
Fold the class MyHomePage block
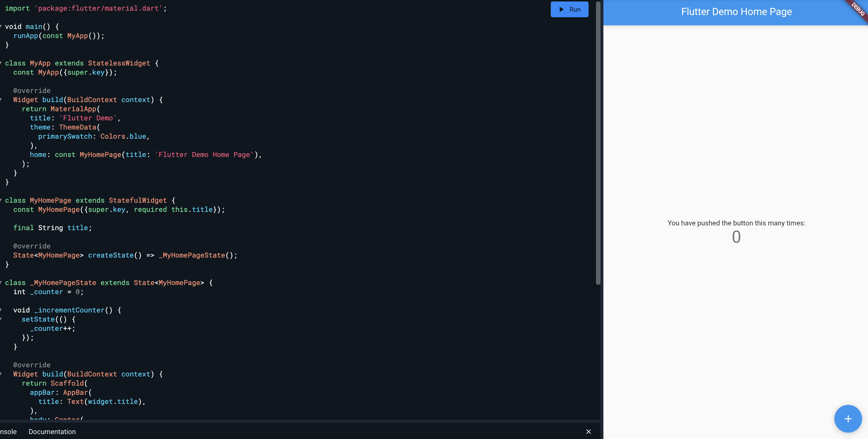[x=1, y=200]
